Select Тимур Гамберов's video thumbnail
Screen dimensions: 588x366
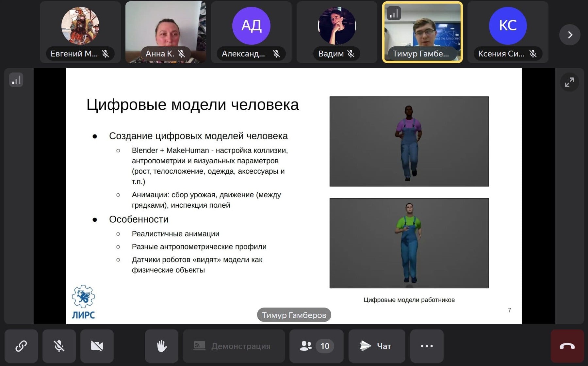click(423, 32)
